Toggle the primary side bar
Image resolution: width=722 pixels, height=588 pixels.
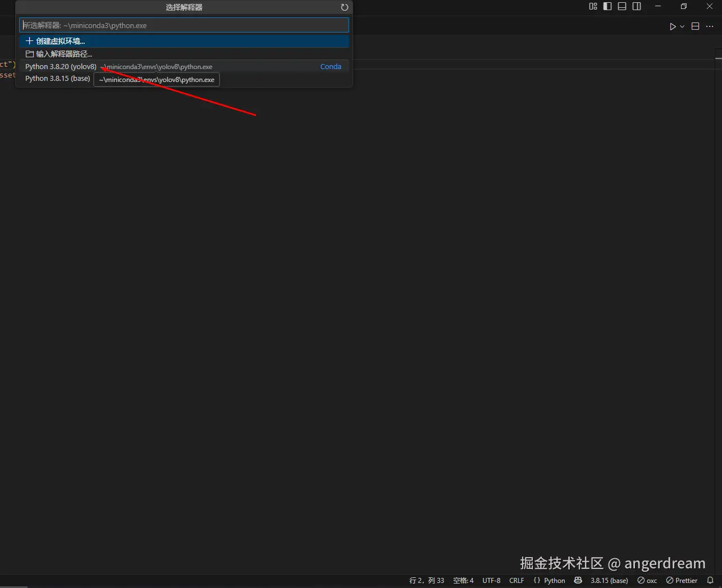[607, 6]
